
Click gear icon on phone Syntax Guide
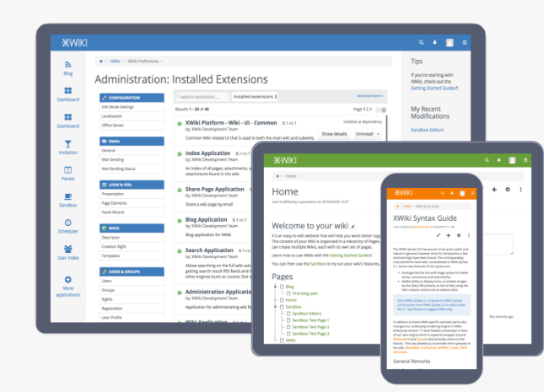[x=459, y=235]
